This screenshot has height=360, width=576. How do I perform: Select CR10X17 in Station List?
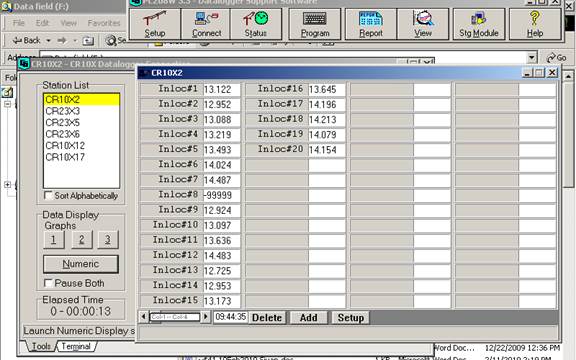[82, 157]
